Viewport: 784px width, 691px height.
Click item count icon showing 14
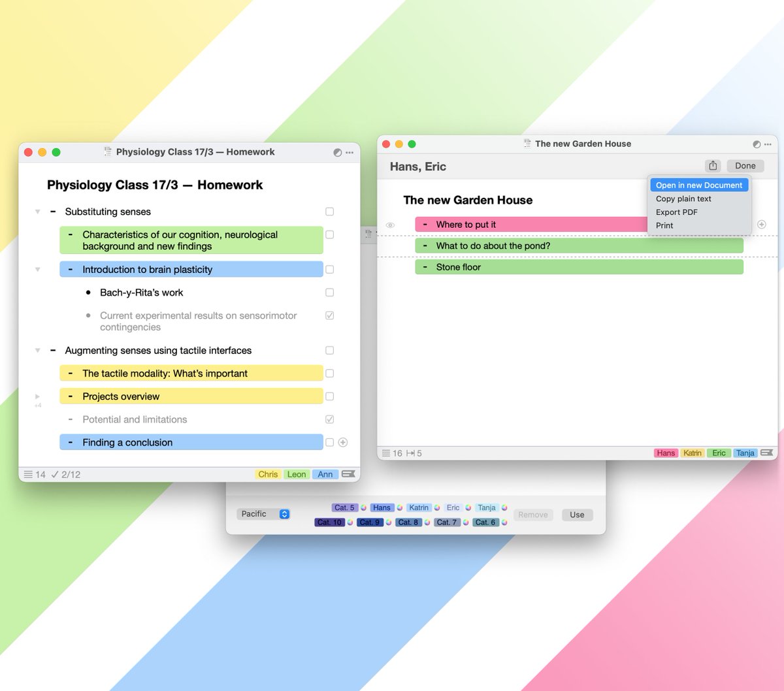(28, 475)
